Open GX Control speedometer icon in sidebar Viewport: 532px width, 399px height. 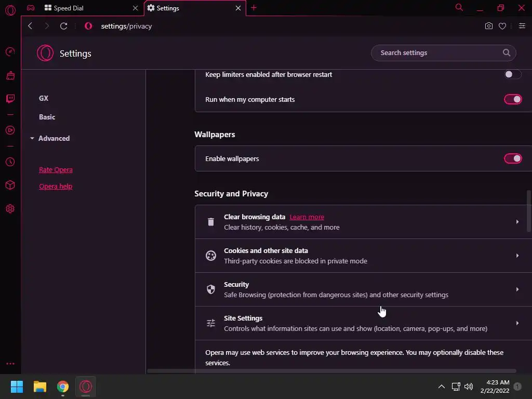[10, 51]
